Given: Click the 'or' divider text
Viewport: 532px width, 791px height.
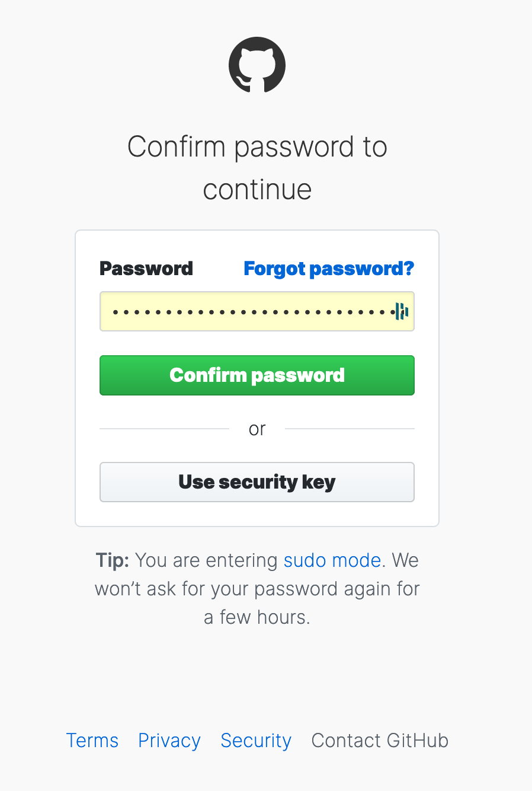Looking at the screenshot, I should point(257,429).
